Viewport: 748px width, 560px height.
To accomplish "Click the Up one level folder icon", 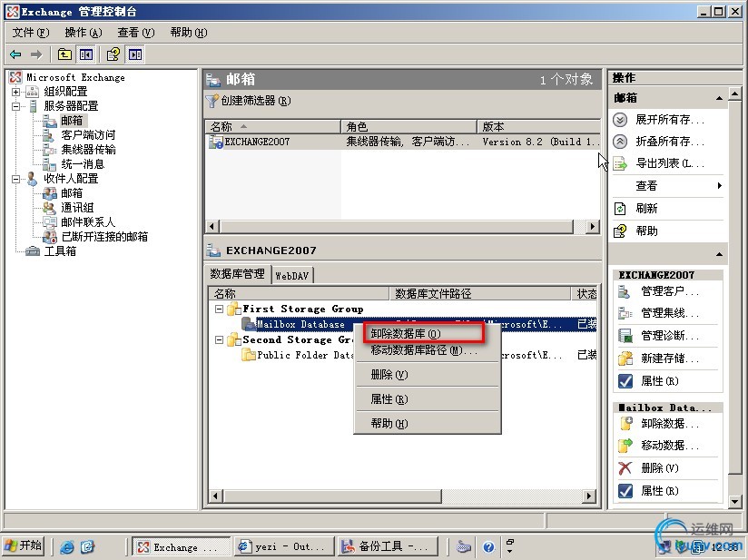I will point(64,54).
